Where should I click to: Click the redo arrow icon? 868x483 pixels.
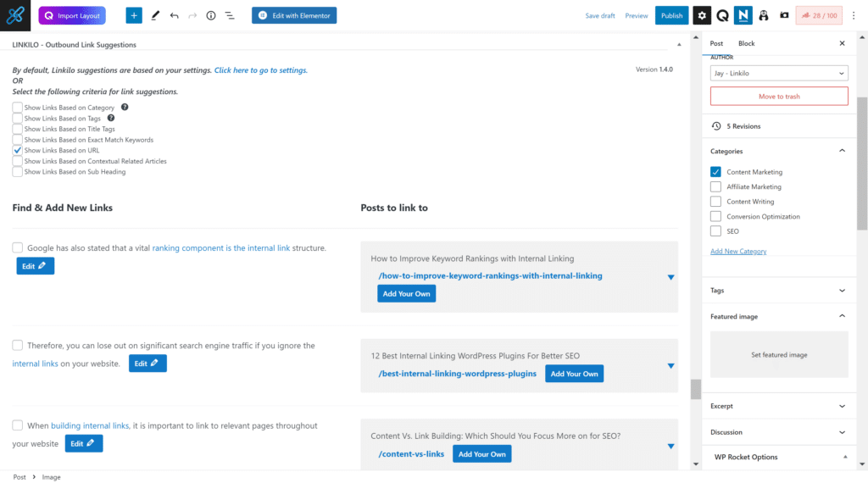click(x=192, y=15)
